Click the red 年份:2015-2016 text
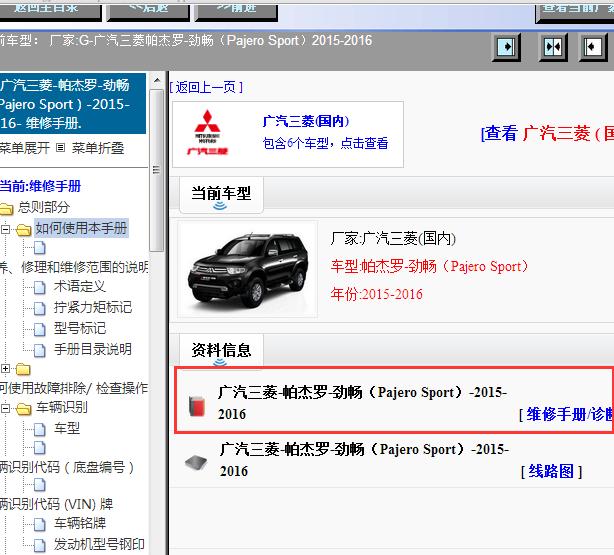 [x=377, y=294]
